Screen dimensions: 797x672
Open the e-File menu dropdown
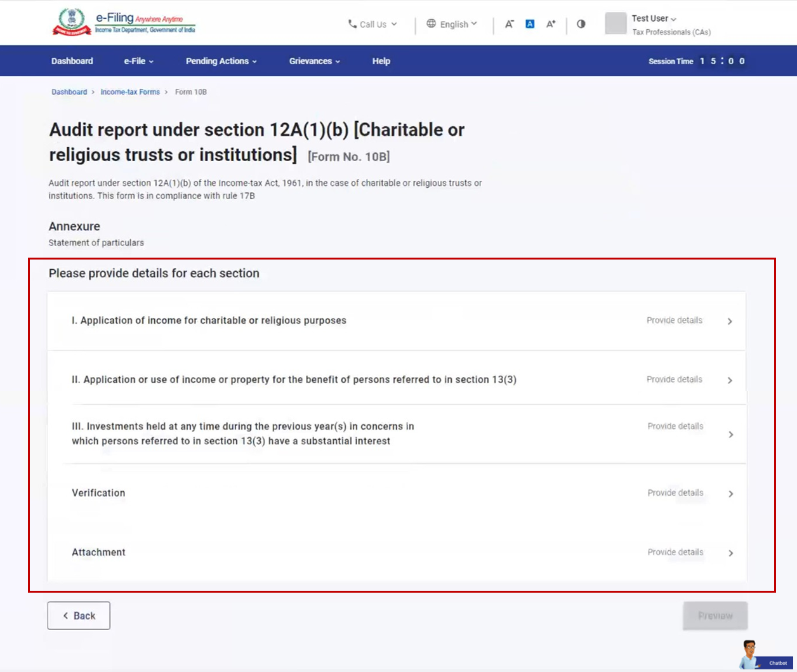click(137, 61)
